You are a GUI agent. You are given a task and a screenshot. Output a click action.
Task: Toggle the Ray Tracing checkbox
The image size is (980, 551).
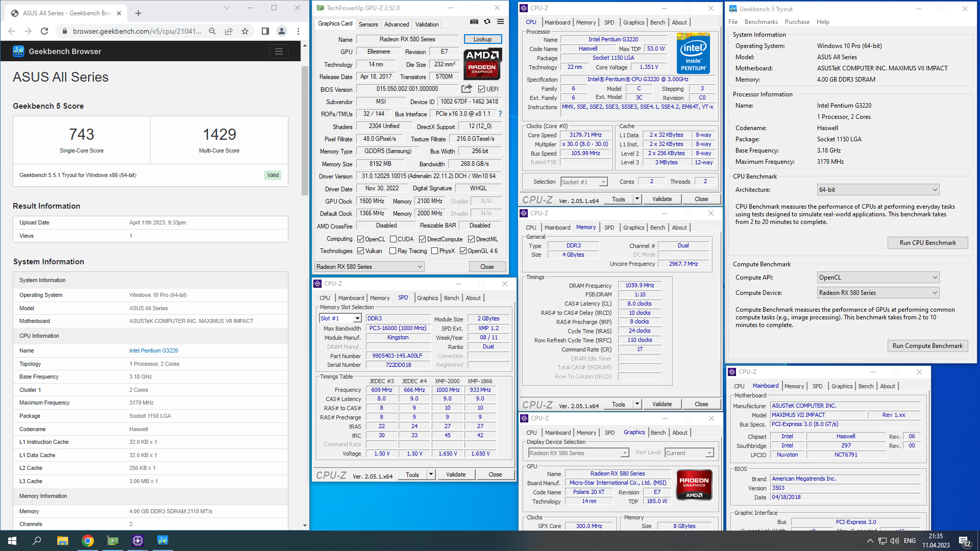pos(393,251)
